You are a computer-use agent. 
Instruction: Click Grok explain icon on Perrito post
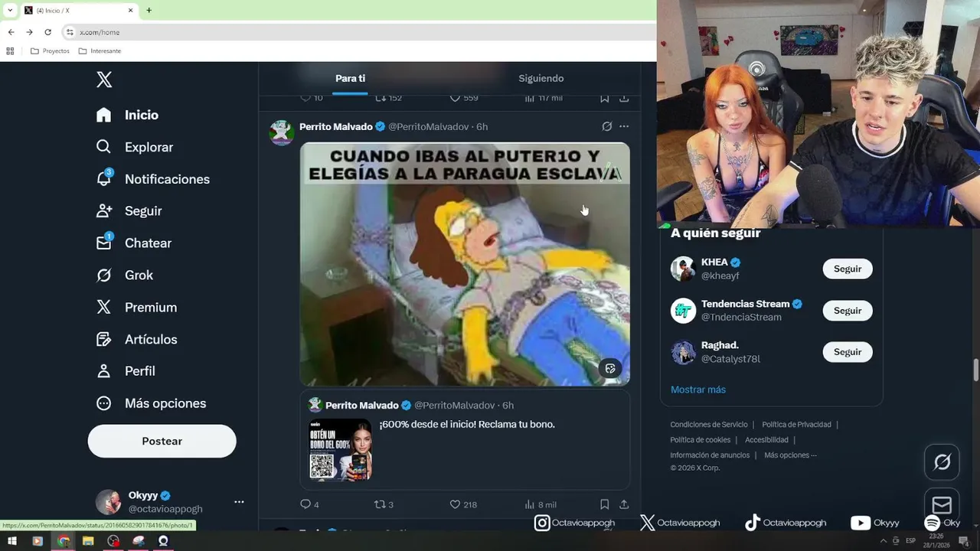(606, 126)
